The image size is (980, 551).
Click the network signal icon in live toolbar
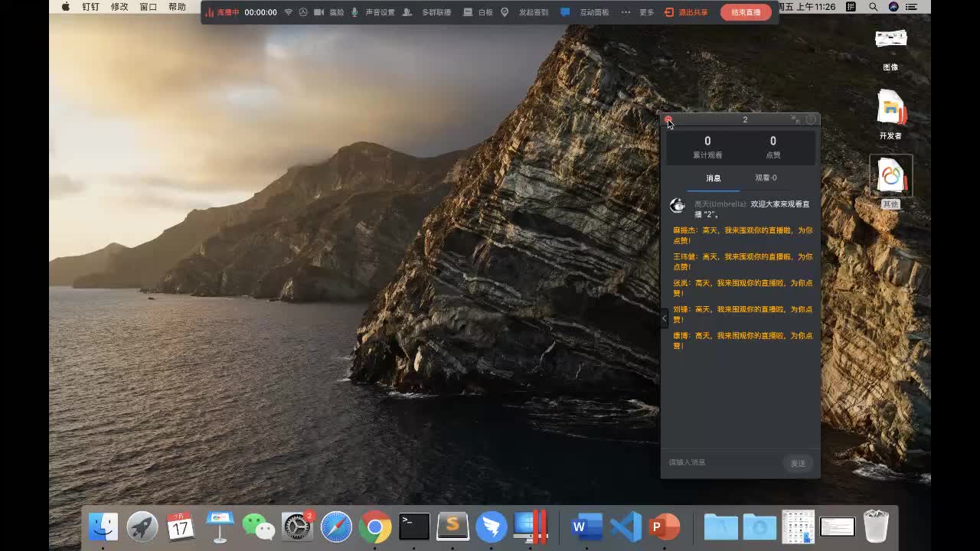tap(289, 12)
